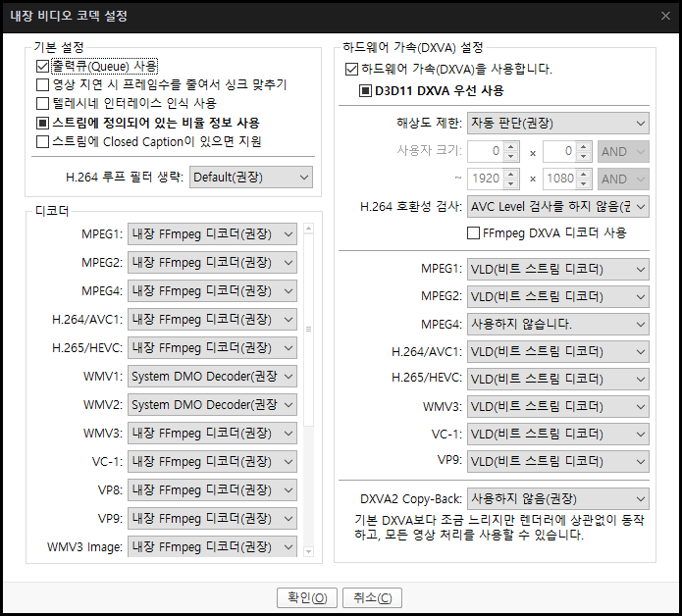This screenshot has height=616, width=682.
Task: Open the 디코더 H.264/AVC1 내장 FFmpeg dropdown
Action: pyautogui.click(x=212, y=320)
